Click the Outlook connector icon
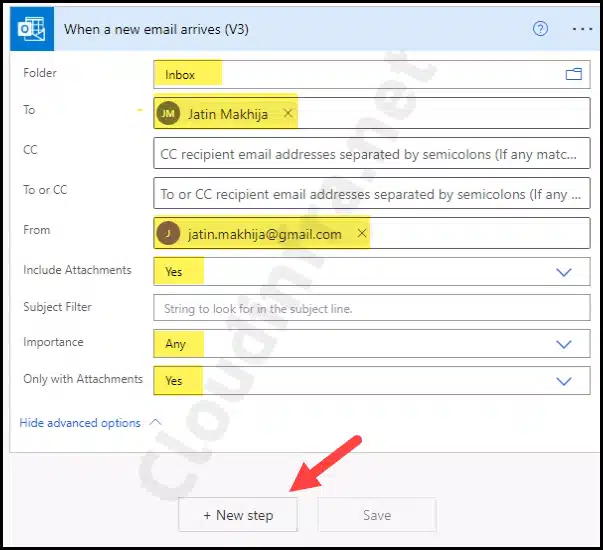 click(x=32, y=29)
